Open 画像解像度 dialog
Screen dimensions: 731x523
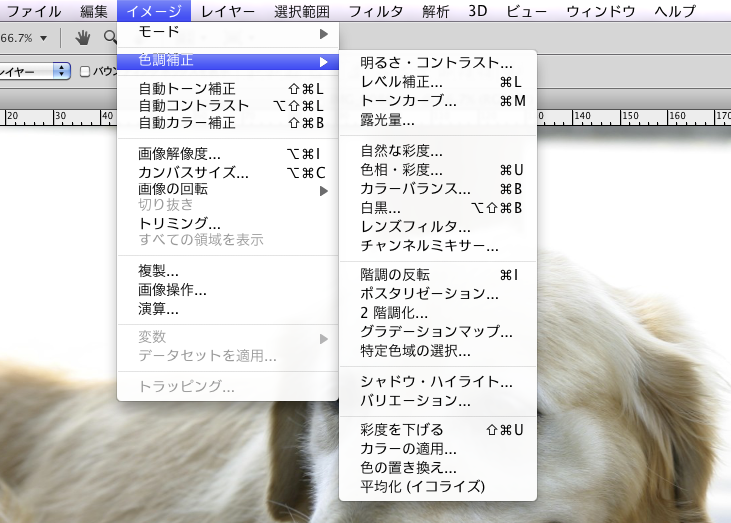(x=180, y=154)
